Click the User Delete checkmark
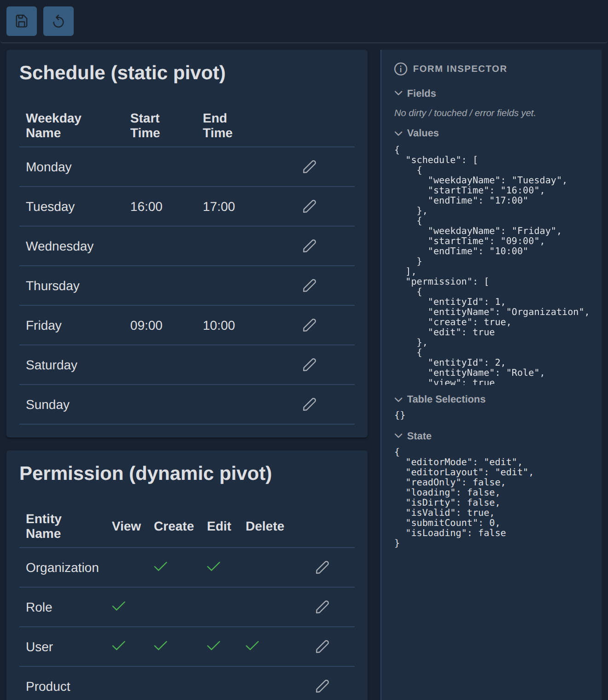The width and height of the screenshot is (608, 700). [x=252, y=646]
